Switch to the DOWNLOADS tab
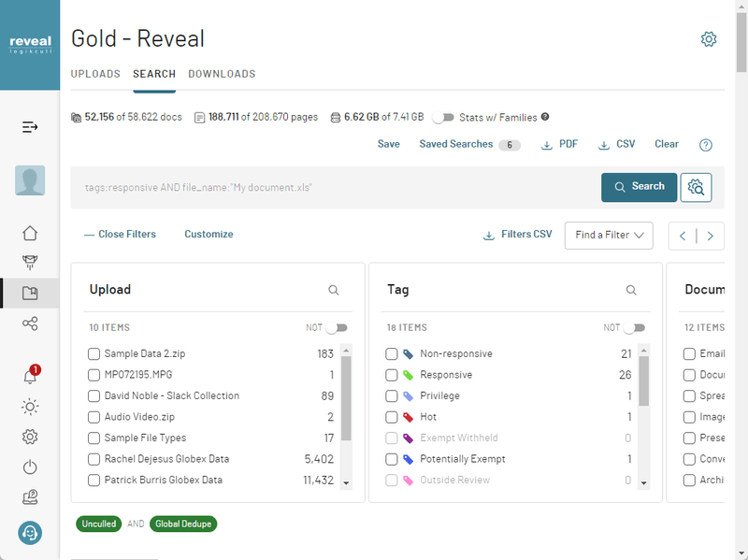Viewport: 748px width, 560px height. coord(222,74)
